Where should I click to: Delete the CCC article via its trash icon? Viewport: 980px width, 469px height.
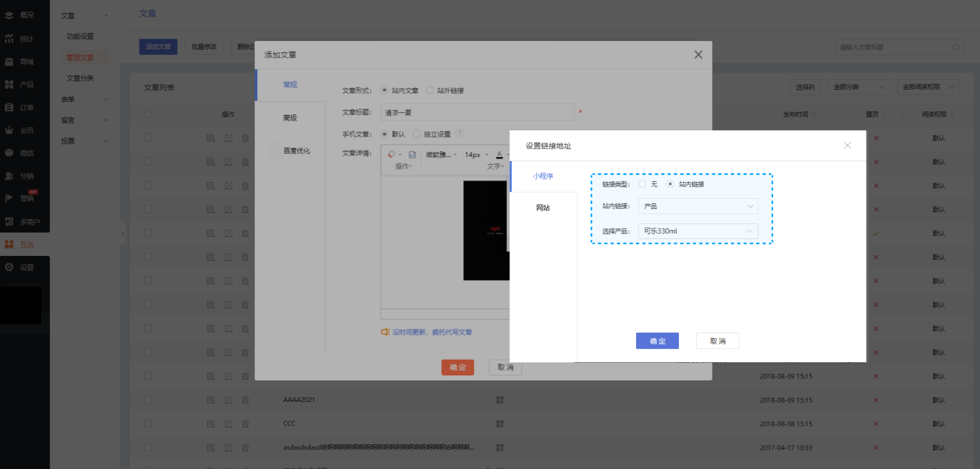click(245, 424)
